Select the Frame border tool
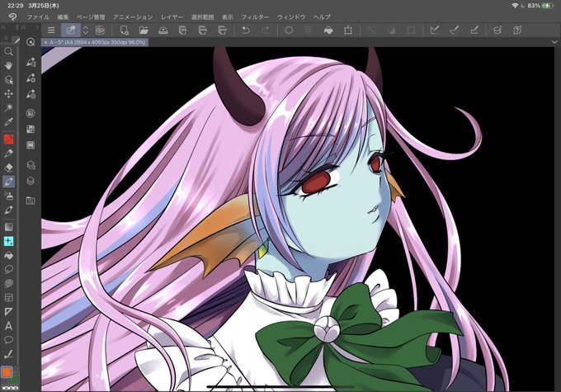Viewport: 561px width, 392px height. point(8,297)
